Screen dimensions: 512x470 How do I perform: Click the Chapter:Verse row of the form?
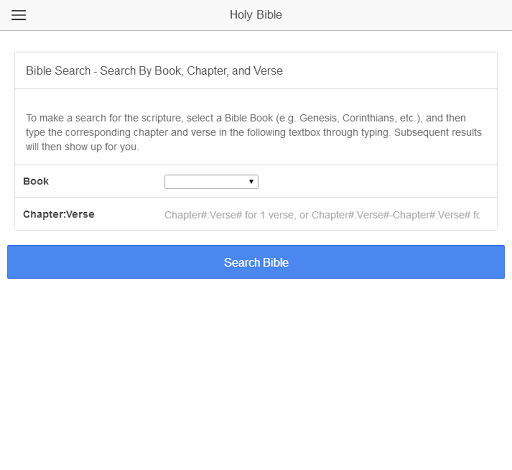pos(256,214)
